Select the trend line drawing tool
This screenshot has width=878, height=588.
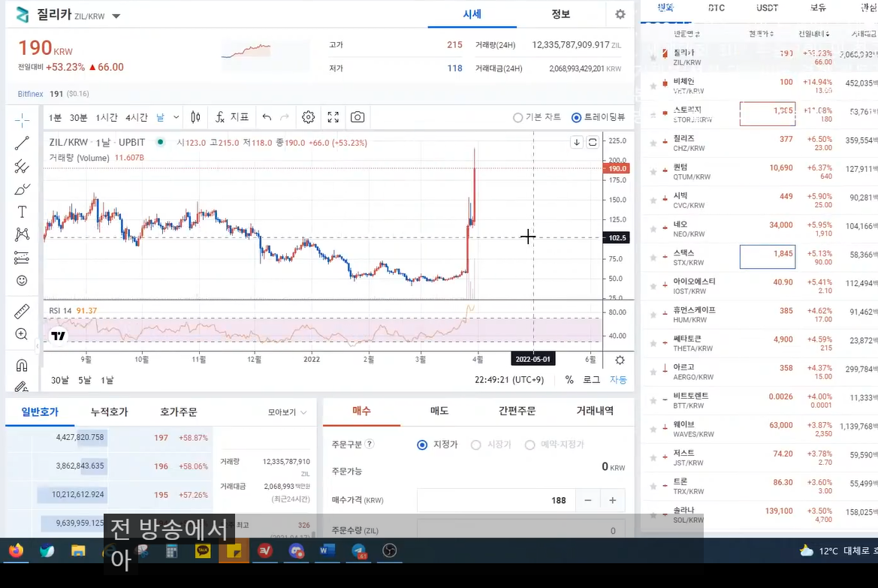click(22, 143)
